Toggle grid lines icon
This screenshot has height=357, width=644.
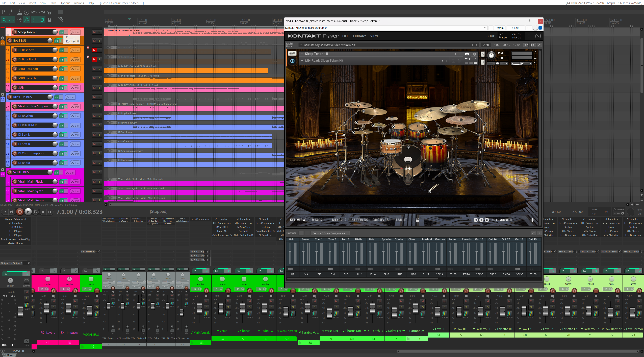pyautogui.click(x=34, y=20)
